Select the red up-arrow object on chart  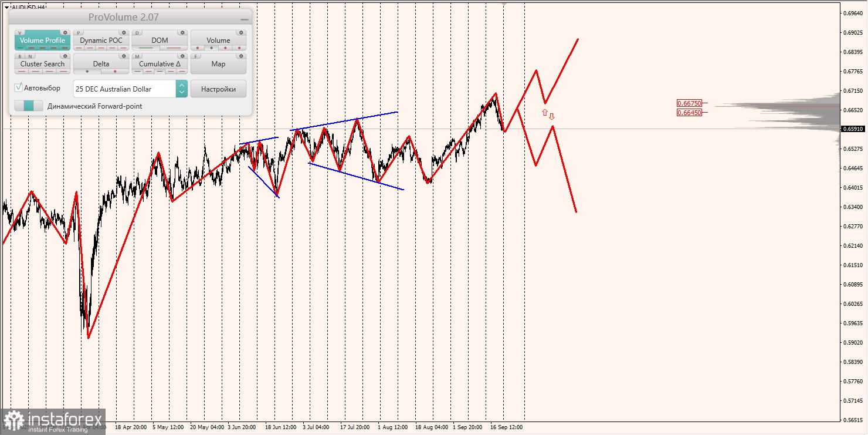(x=544, y=112)
